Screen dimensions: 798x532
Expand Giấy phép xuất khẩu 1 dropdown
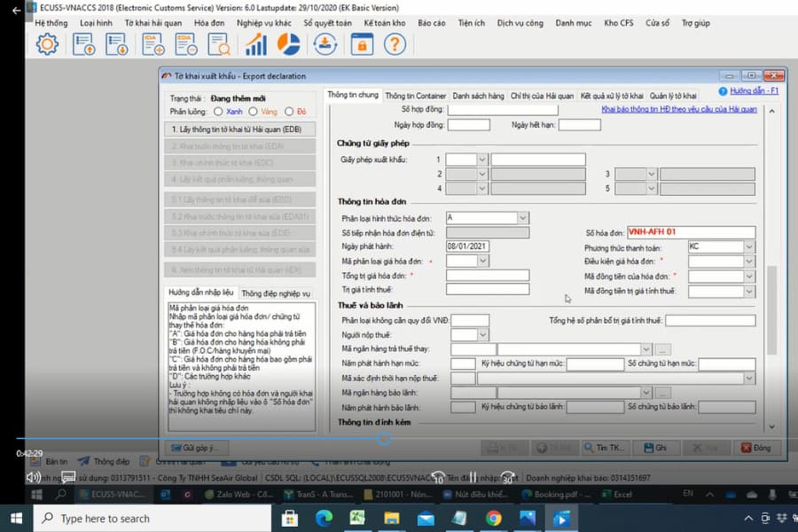click(x=482, y=160)
